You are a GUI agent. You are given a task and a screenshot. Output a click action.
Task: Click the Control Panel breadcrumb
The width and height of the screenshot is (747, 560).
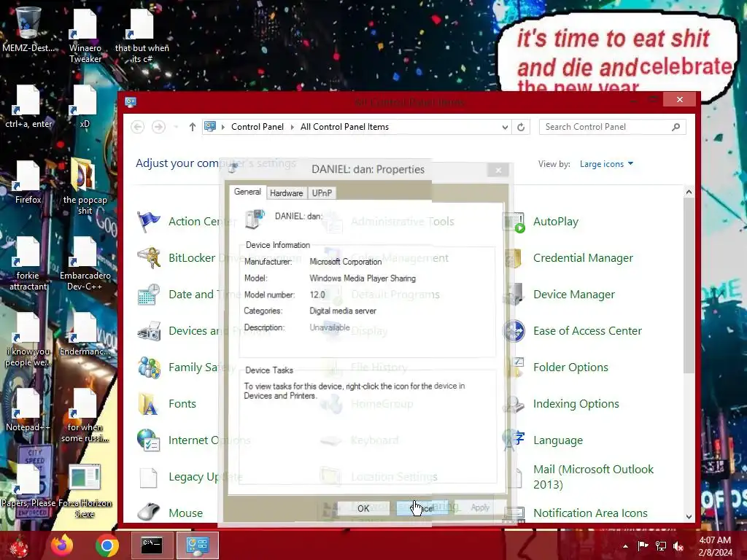click(258, 127)
